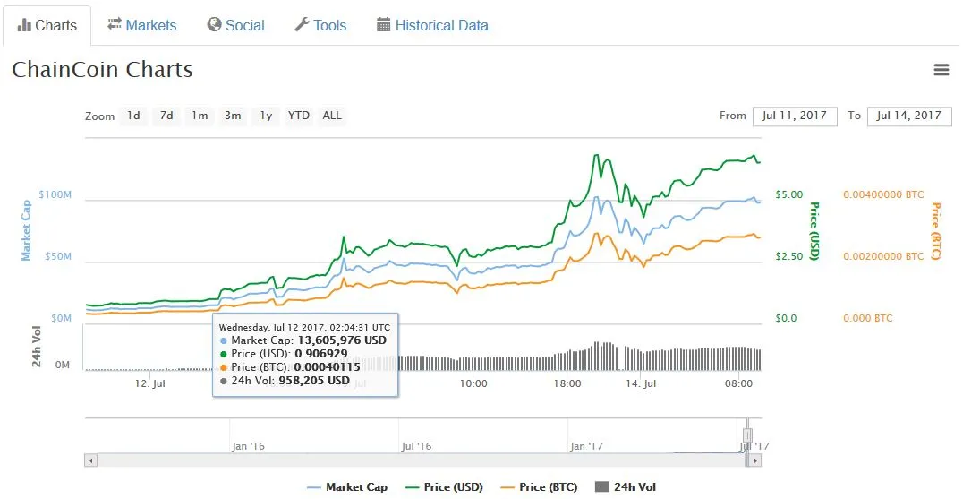Click the Jan '16 navigator label
The width and height of the screenshot is (980, 499).
(x=248, y=446)
